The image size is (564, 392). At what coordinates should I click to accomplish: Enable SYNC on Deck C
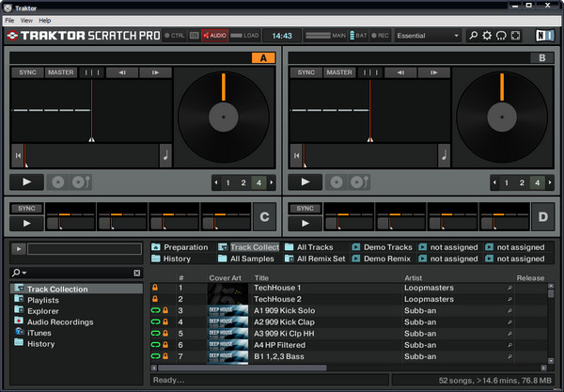click(x=26, y=208)
